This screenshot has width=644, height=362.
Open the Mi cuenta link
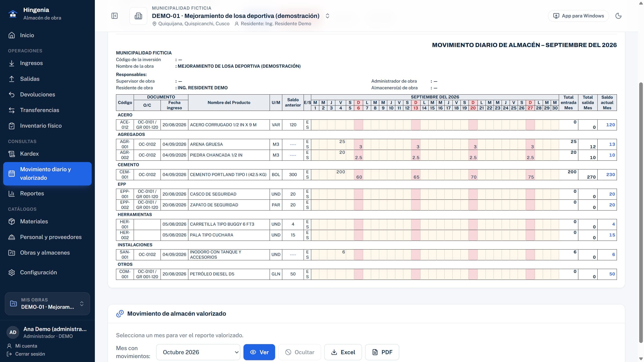point(26,346)
